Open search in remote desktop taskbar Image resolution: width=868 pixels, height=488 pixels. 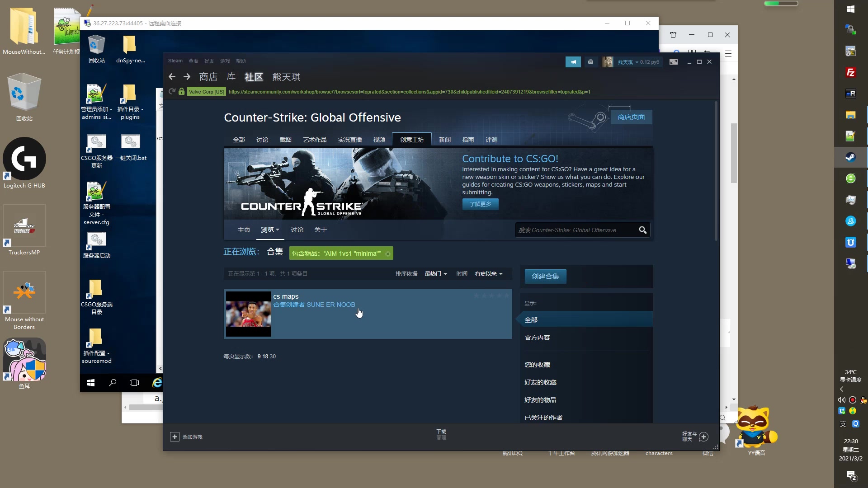113,383
